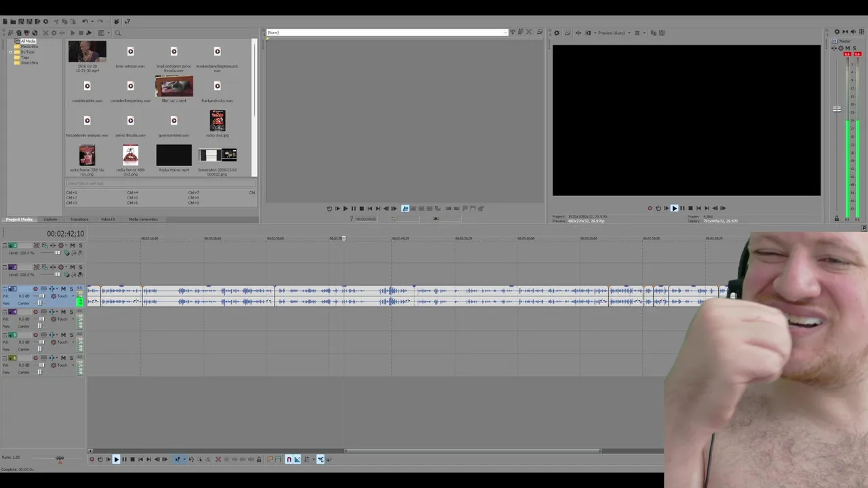Click the horizontal timeline scrollbar
This screenshot has height=488, width=868.
(473, 451)
